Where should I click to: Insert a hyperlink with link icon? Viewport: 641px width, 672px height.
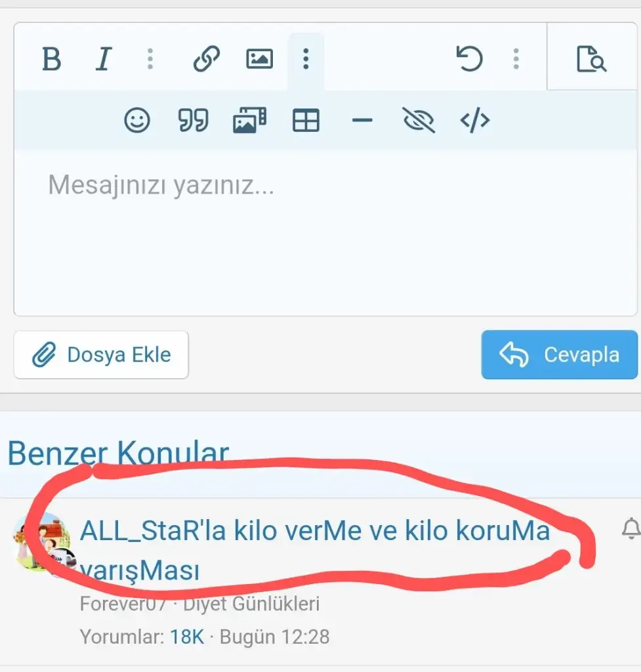click(x=207, y=58)
